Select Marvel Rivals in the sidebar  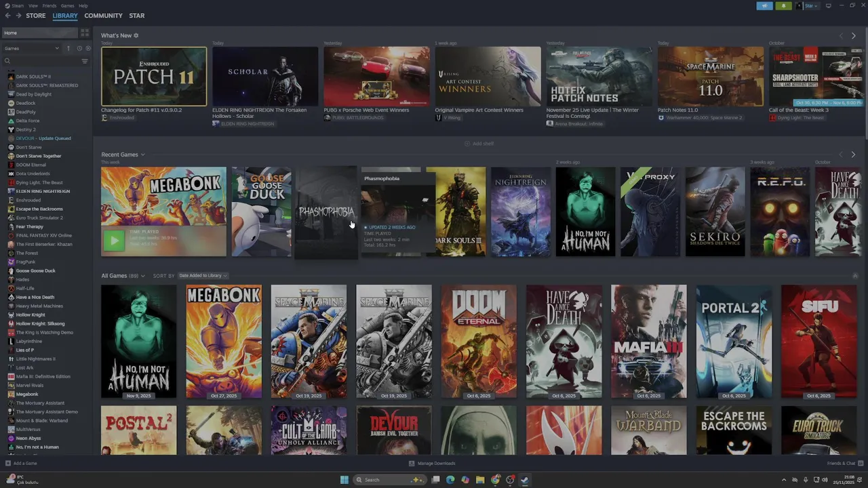tap(30, 385)
